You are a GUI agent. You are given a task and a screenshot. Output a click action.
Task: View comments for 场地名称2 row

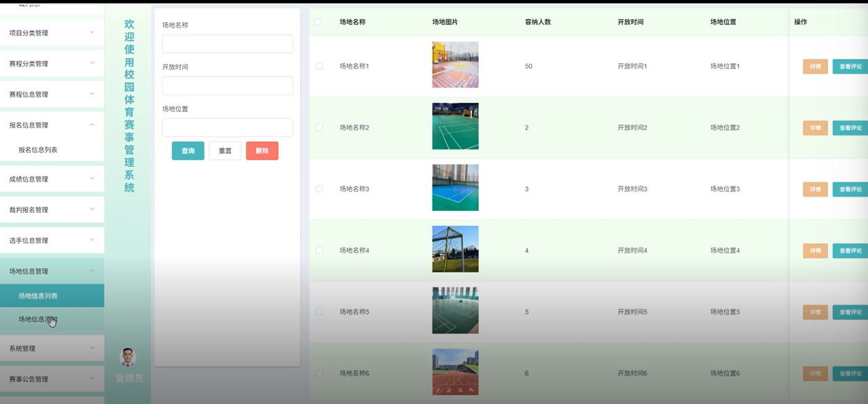[x=850, y=127]
